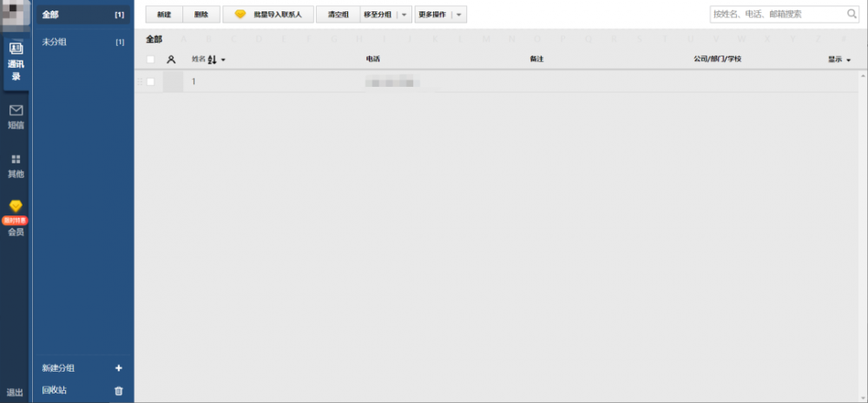Image resolution: width=868 pixels, height=403 pixels.
Task: Click the plus icon beside 新建分组
Action: [119, 368]
